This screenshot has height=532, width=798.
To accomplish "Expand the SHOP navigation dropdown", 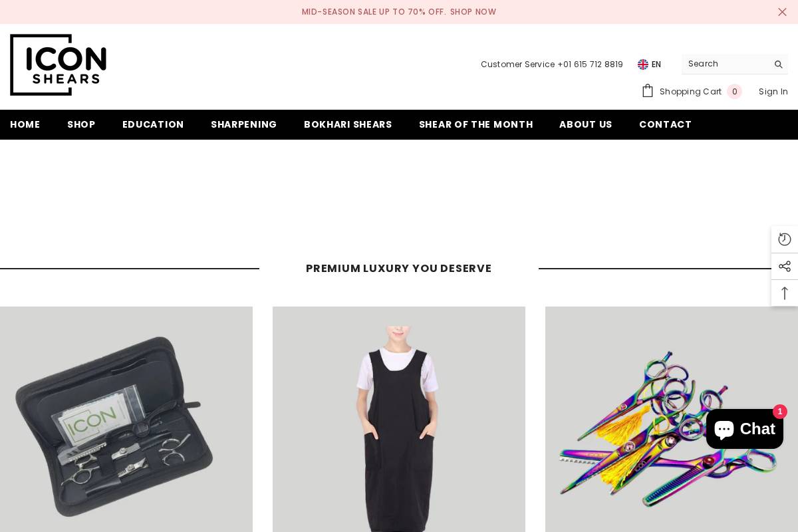I will tap(81, 124).
